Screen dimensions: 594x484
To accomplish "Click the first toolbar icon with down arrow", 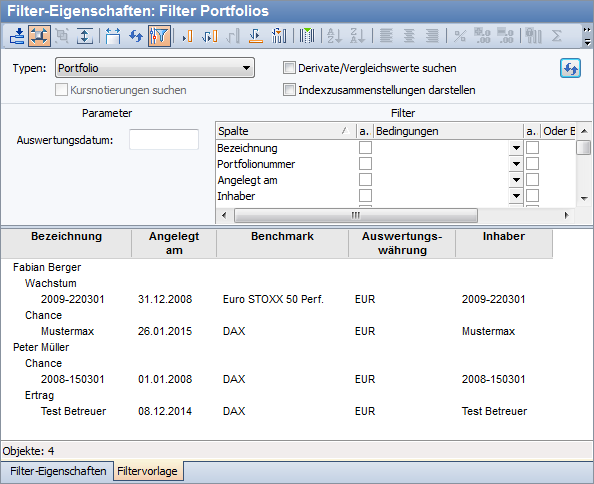I will click(17, 36).
